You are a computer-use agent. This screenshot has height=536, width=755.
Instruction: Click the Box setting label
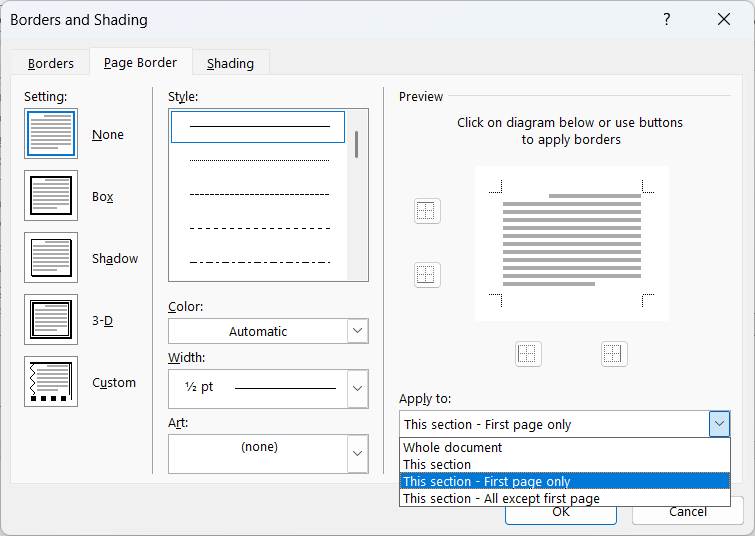point(103,196)
